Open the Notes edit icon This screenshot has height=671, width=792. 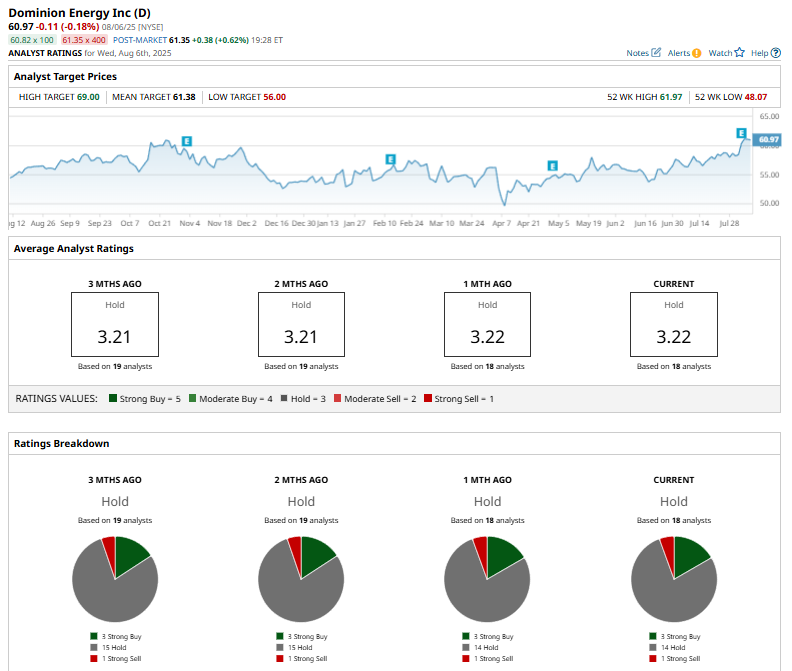656,53
